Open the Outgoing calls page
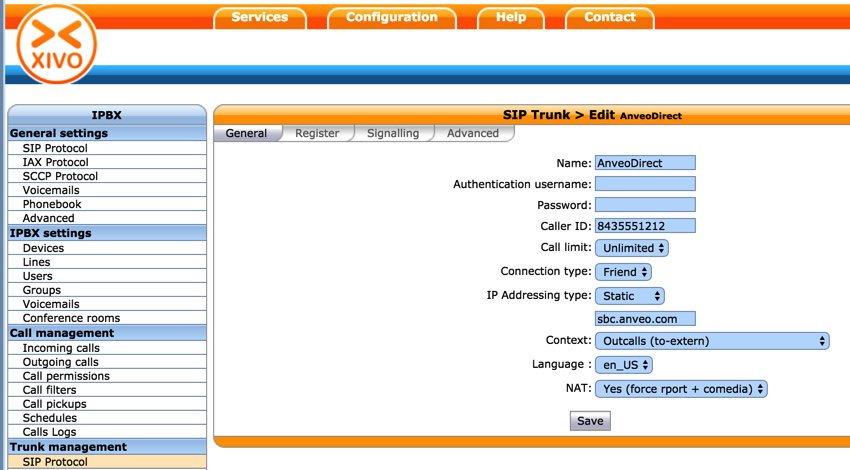 (107, 362)
